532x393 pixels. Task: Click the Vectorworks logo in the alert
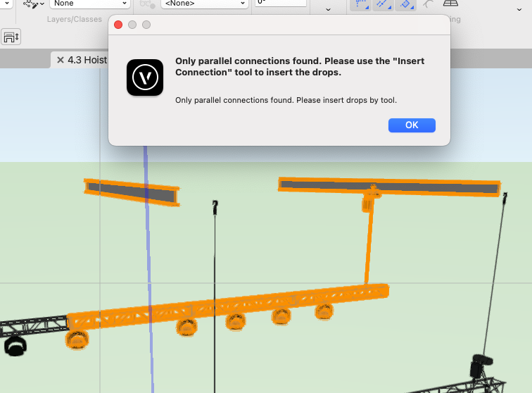coord(145,77)
